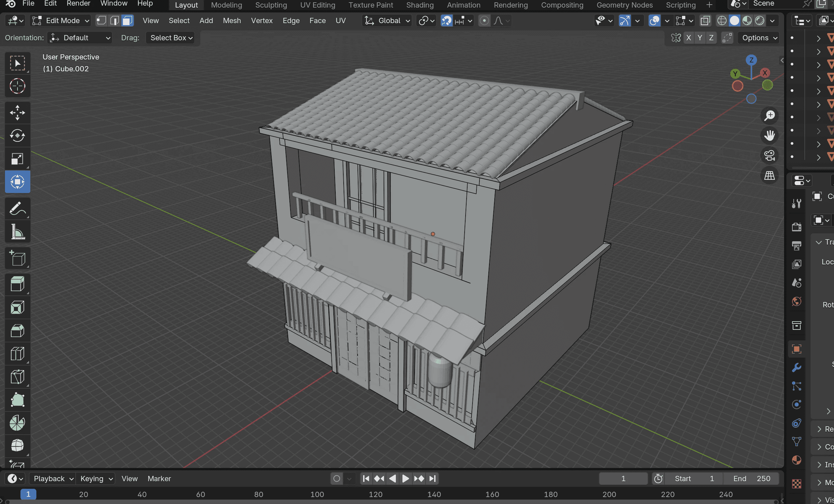Activate the Annotate pencil tool

(x=17, y=208)
